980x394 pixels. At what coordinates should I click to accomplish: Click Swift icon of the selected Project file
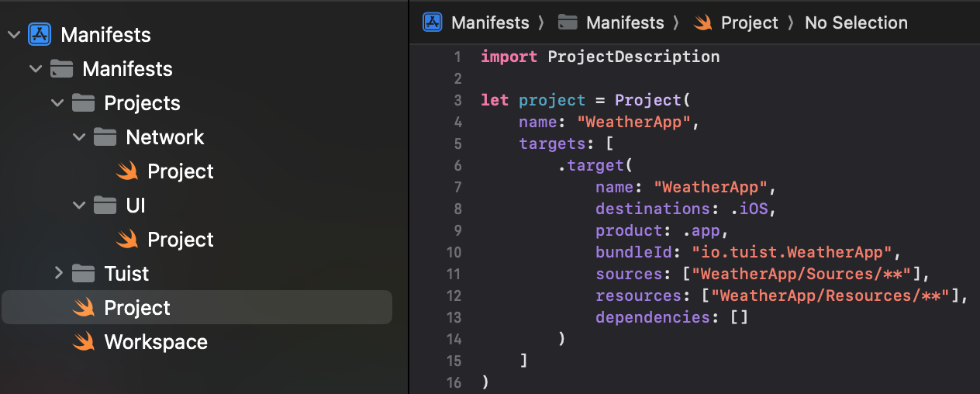[83, 308]
